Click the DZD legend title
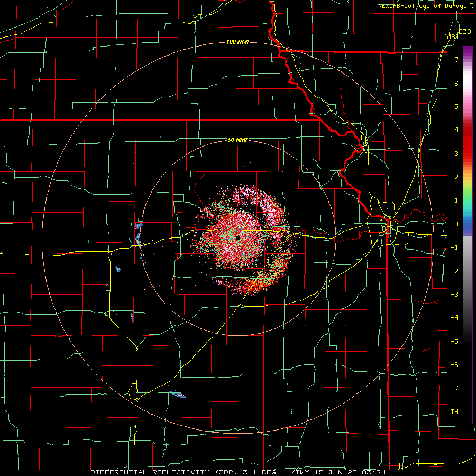This screenshot has height=476, width=476. (x=464, y=32)
